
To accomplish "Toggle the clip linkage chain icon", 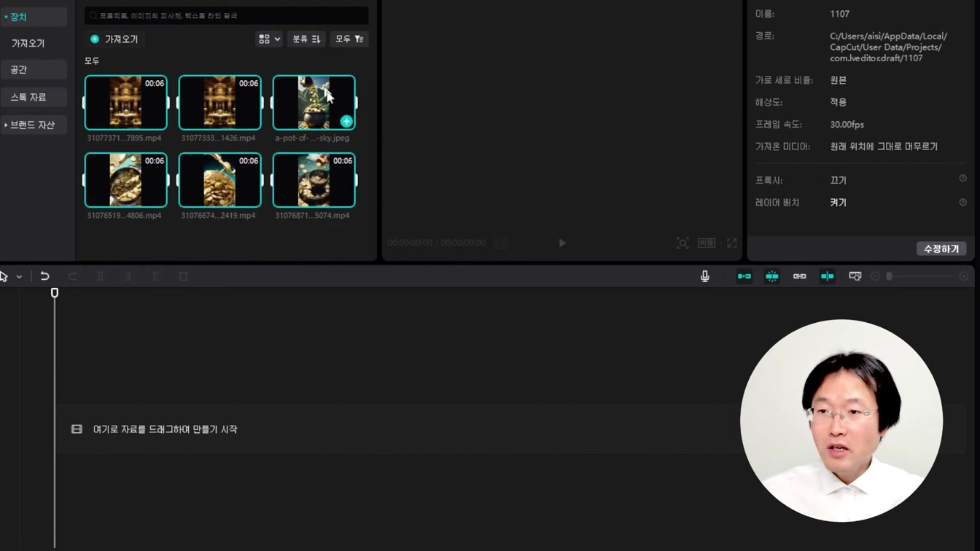I will tap(800, 276).
